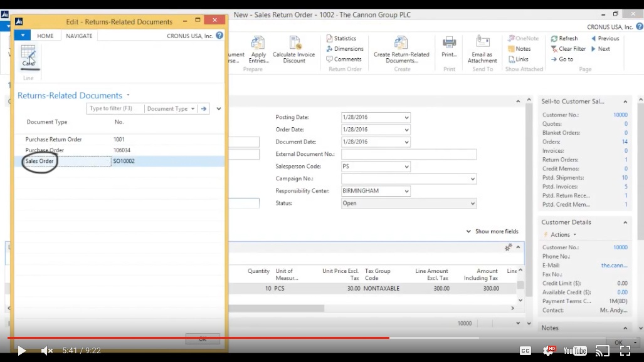This screenshot has width=644, height=362.
Task: Open Available Credit 0.00 link
Action: [x=622, y=292]
